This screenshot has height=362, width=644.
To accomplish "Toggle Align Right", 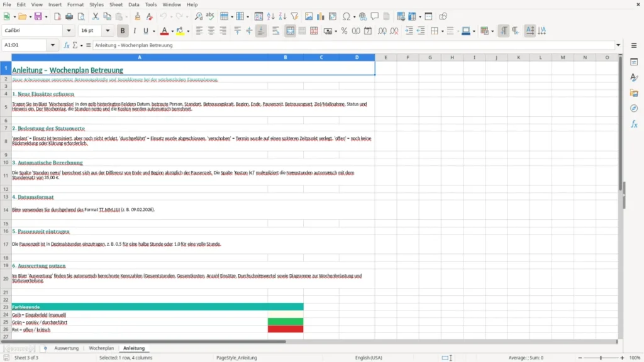I will (223, 31).
